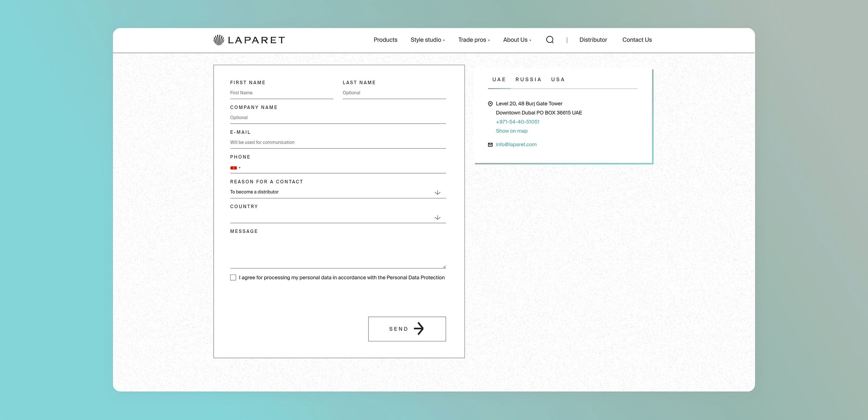Viewport: 868px width, 420px height.
Task: Click the Send arrow icon
Action: point(419,328)
